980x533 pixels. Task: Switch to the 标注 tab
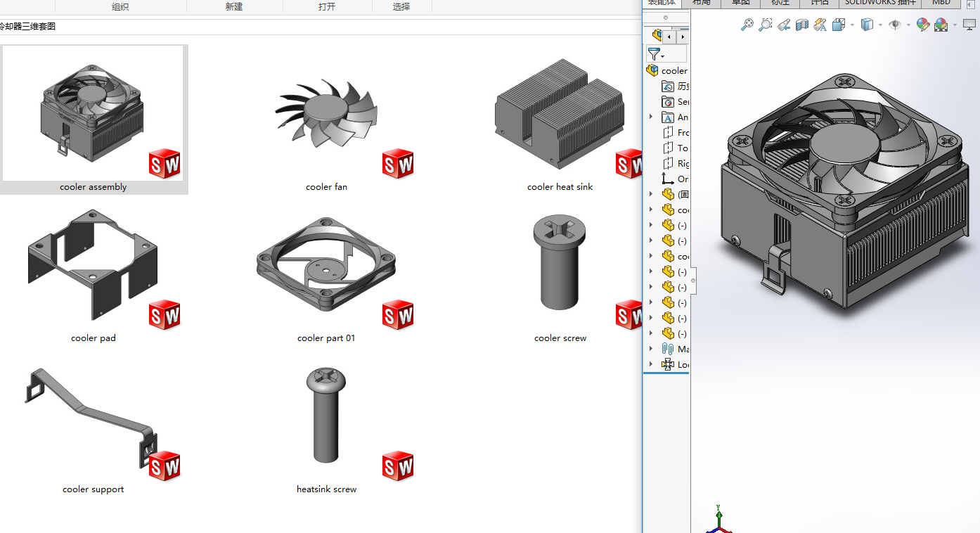click(780, 3)
